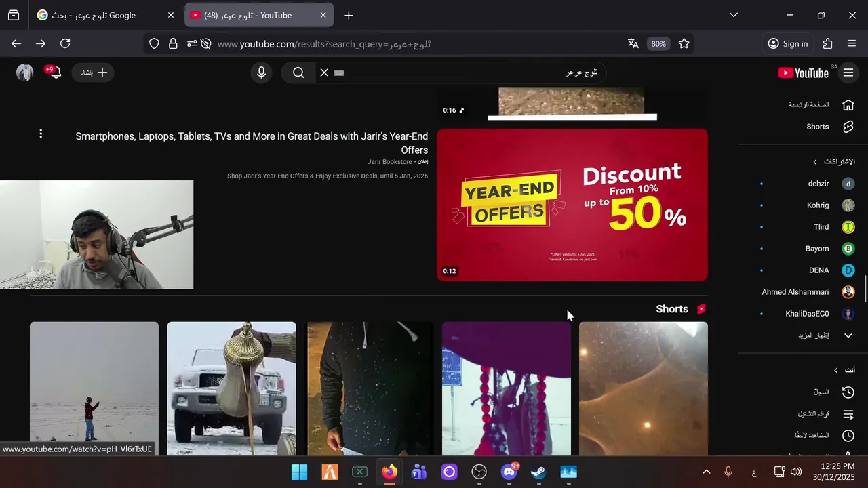Open the Short with a dark snowy jacket
868x488 pixels.
(x=370, y=388)
